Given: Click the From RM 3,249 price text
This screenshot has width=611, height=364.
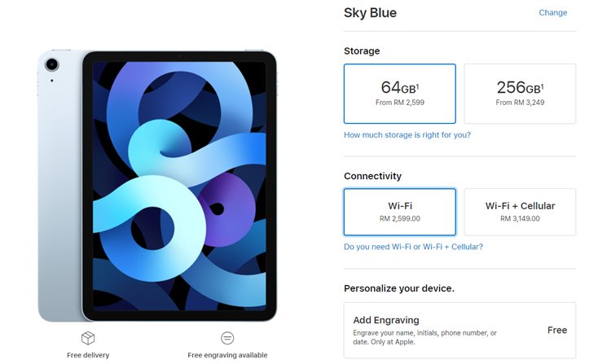Looking at the screenshot, I should (520, 103).
